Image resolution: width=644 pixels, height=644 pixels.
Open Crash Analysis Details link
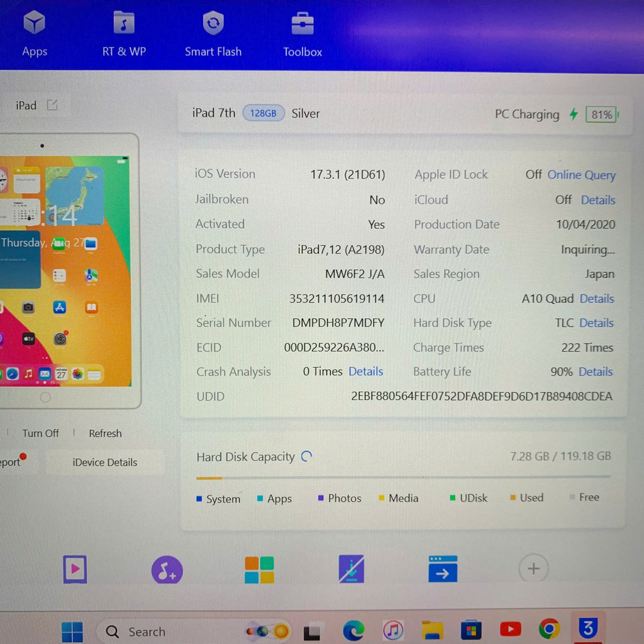(x=365, y=371)
